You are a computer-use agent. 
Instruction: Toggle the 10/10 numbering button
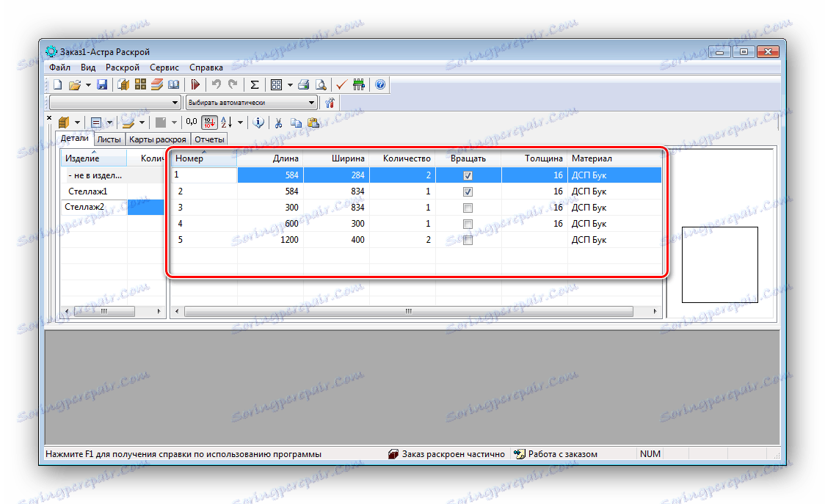209,123
